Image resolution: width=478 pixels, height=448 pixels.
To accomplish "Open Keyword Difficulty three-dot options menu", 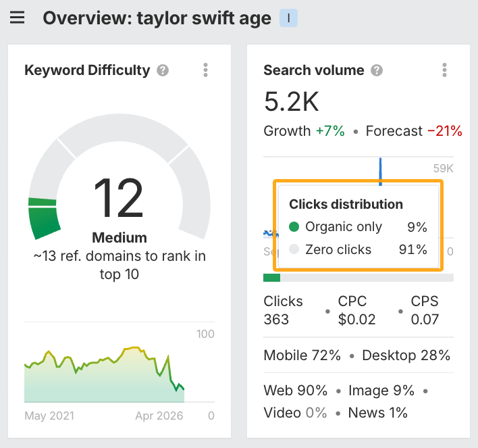I will pos(205,70).
